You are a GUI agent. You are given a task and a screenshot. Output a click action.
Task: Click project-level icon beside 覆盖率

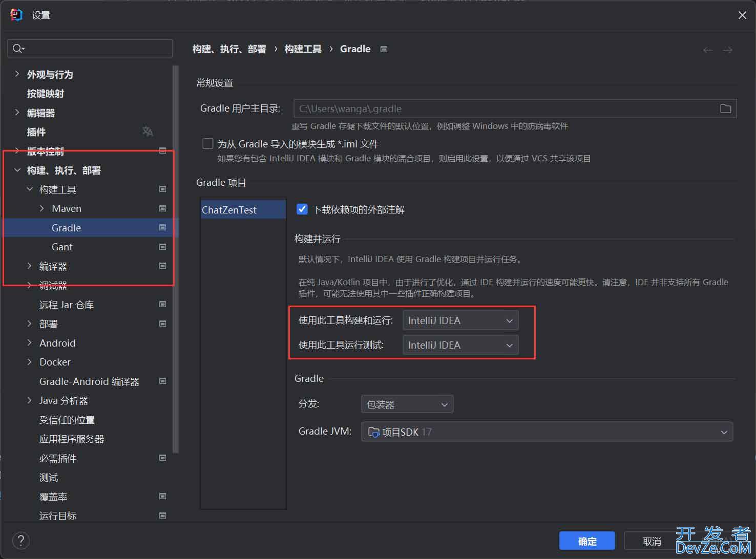pos(162,496)
